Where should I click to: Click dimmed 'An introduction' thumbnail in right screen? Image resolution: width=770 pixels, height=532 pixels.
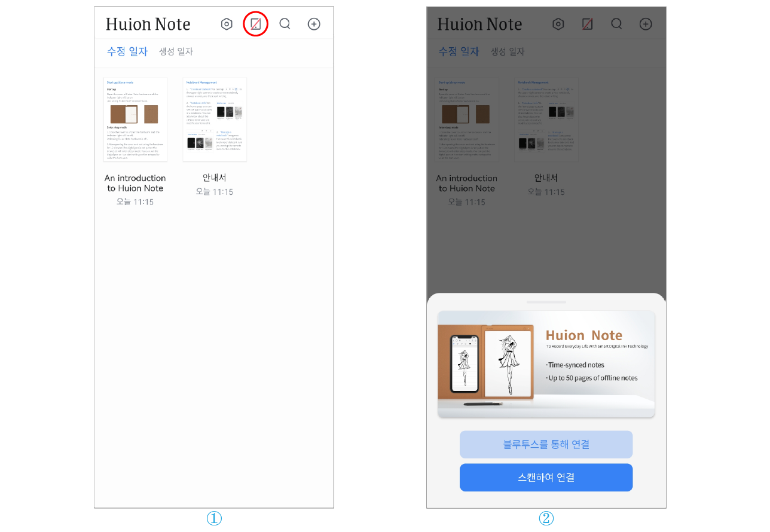click(467, 119)
